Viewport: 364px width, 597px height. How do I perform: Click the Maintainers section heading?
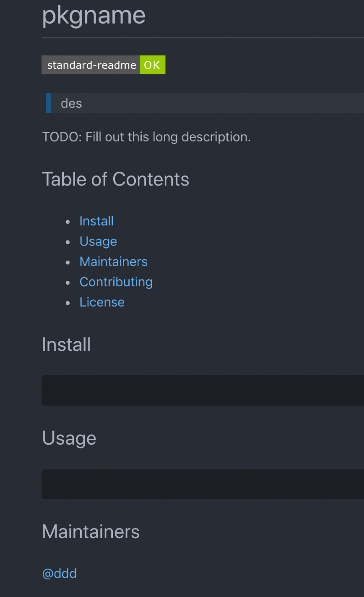point(91,532)
